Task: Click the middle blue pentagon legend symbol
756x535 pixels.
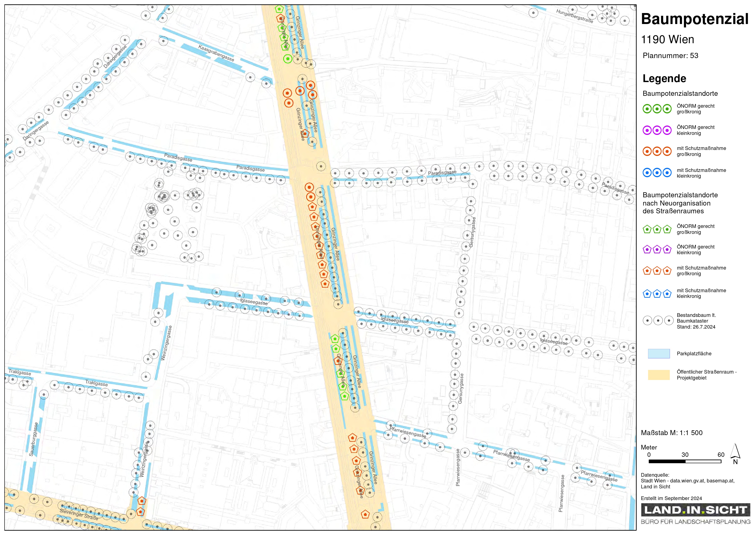Action: click(x=657, y=294)
